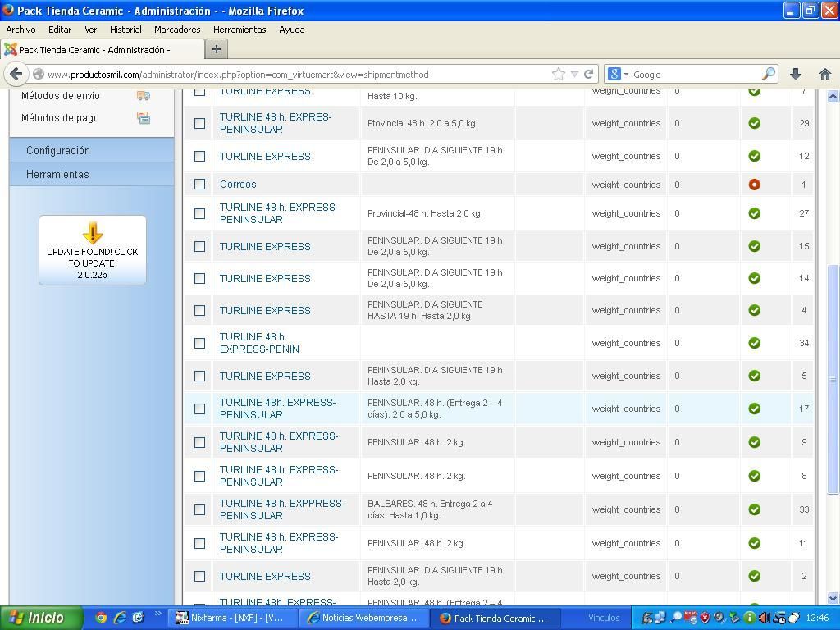The height and width of the screenshot is (630, 840).
Task: Go back with the Firefox back arrow
Action: point(16,74)
